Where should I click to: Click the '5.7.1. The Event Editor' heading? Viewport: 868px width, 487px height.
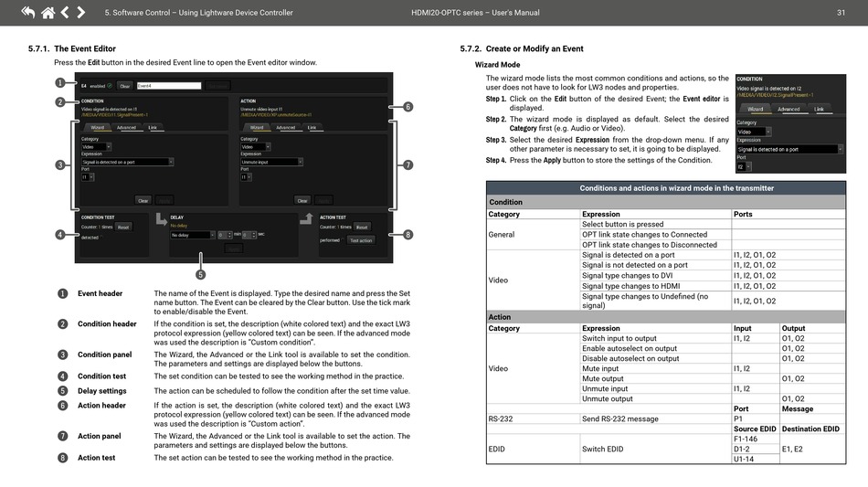pos(72,48)
